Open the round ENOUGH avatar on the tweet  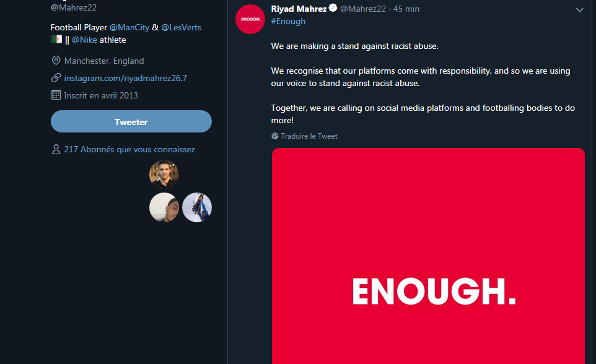pos(250,19)
